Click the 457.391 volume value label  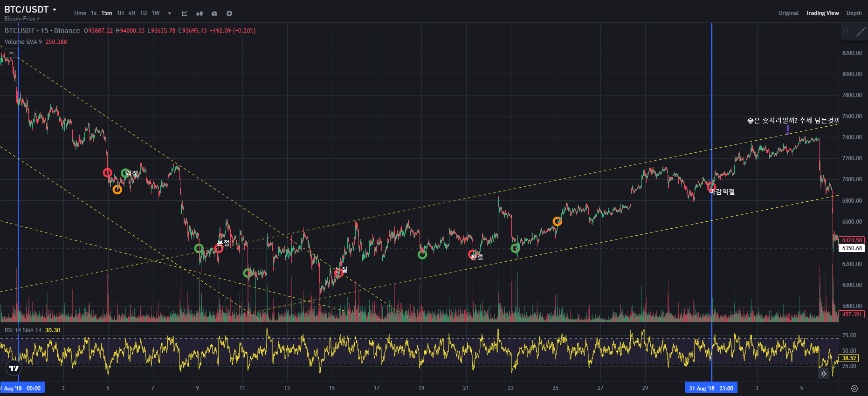pyautogui.click(x=852, y=314)
